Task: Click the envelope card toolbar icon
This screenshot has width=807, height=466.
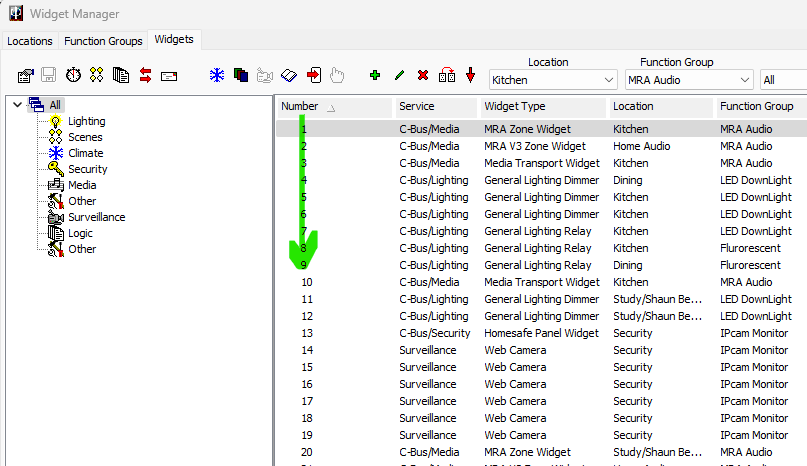Action: point(169,77)
